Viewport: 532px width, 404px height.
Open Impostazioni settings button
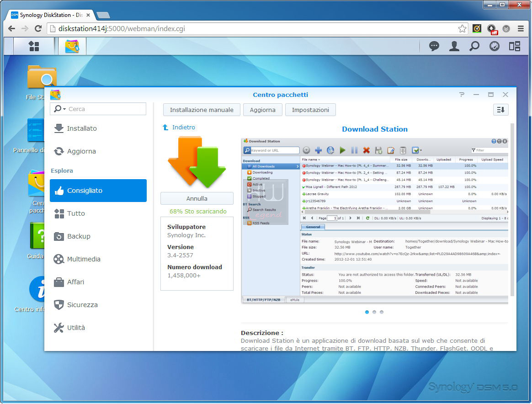[x=310, y=110]
